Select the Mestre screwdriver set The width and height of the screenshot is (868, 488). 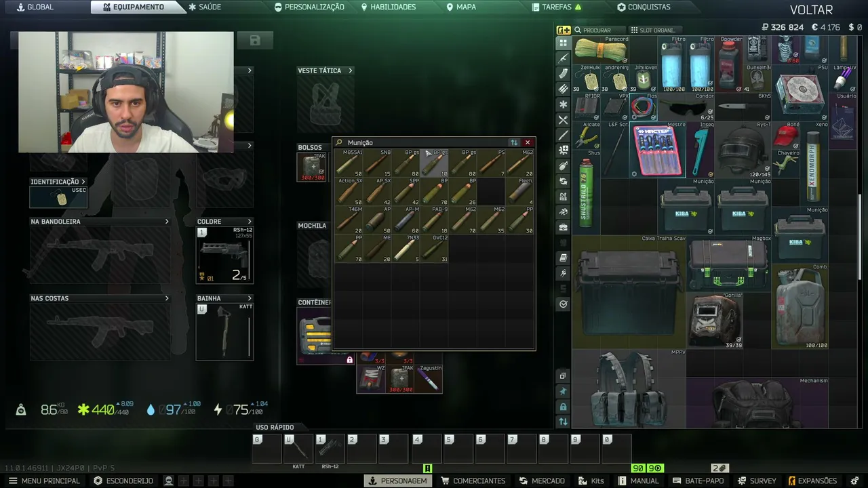(x=658, y=149)
